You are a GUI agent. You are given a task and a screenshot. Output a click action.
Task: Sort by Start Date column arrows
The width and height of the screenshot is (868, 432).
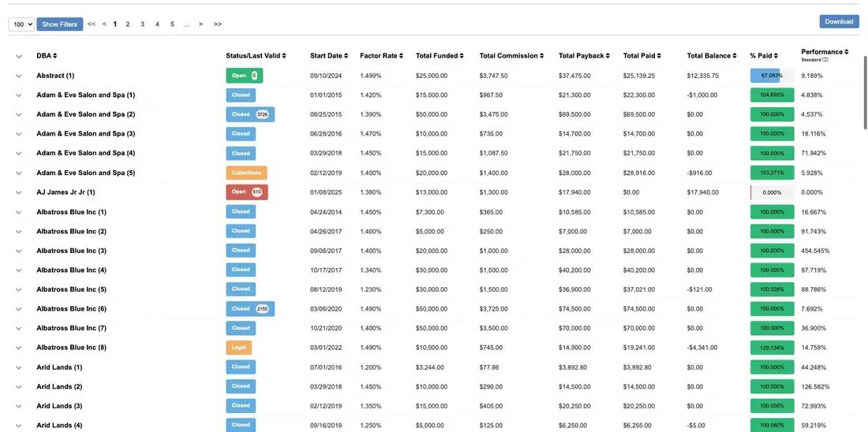pyautogui.click(x=346, y=56)
